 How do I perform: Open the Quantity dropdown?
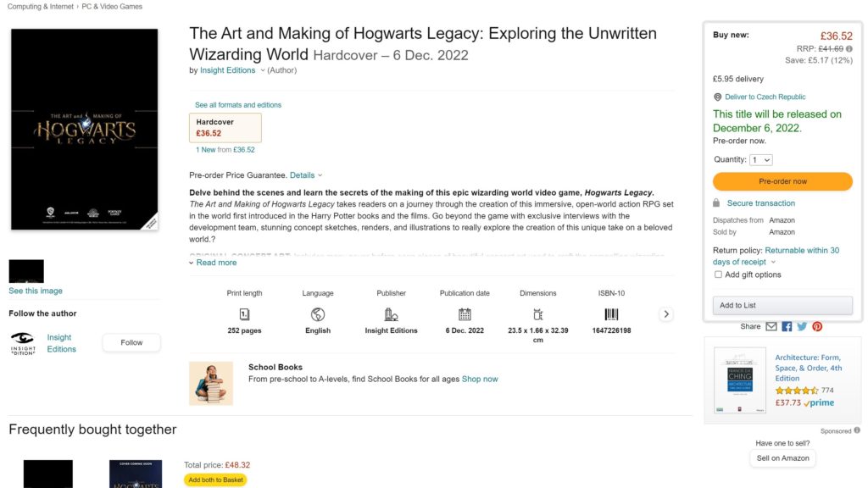pos(760,159)
